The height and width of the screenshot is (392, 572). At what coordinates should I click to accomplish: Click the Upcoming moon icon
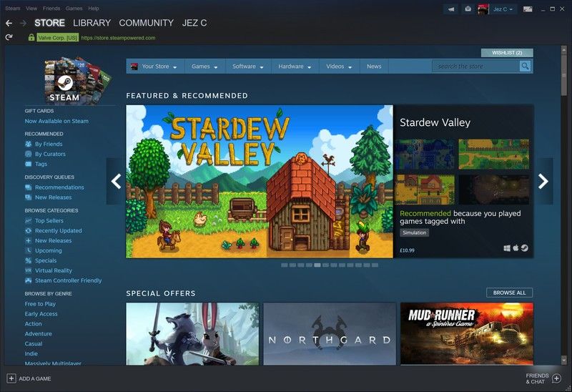[28, 250]
